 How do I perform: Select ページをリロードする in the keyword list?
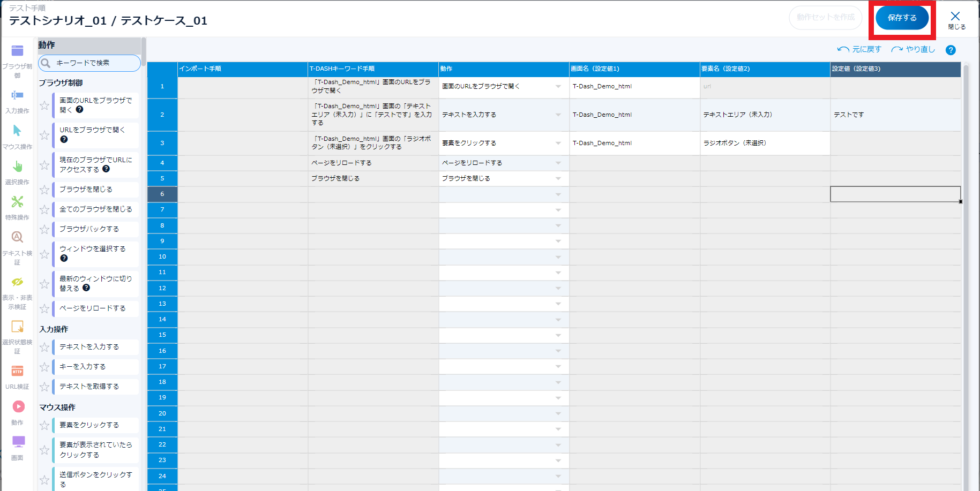(93, 308)
